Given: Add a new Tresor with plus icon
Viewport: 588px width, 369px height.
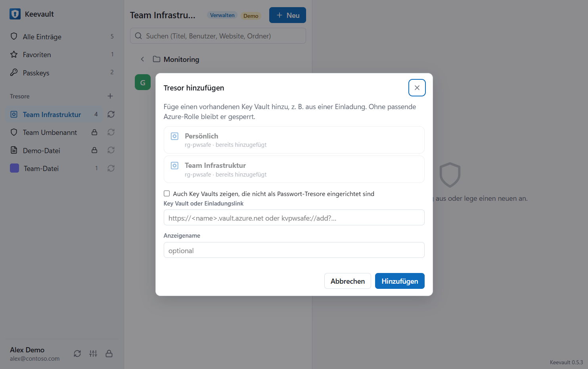Looking at the screenshot, I should point(110,96).
